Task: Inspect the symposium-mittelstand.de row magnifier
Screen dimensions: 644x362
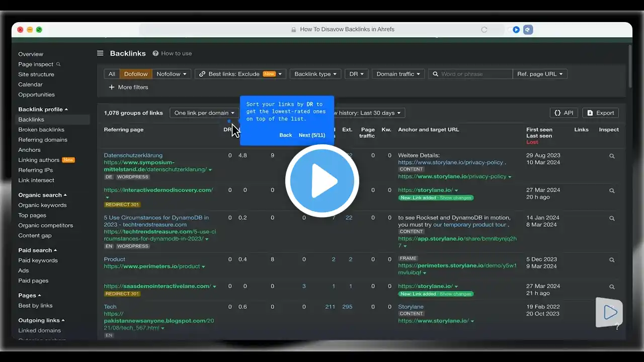Action: 612,156
